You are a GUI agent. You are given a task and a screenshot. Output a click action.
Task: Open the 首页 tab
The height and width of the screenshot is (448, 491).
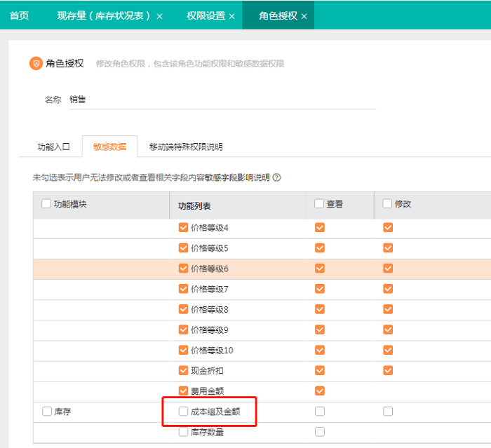(x=19, y=15)
